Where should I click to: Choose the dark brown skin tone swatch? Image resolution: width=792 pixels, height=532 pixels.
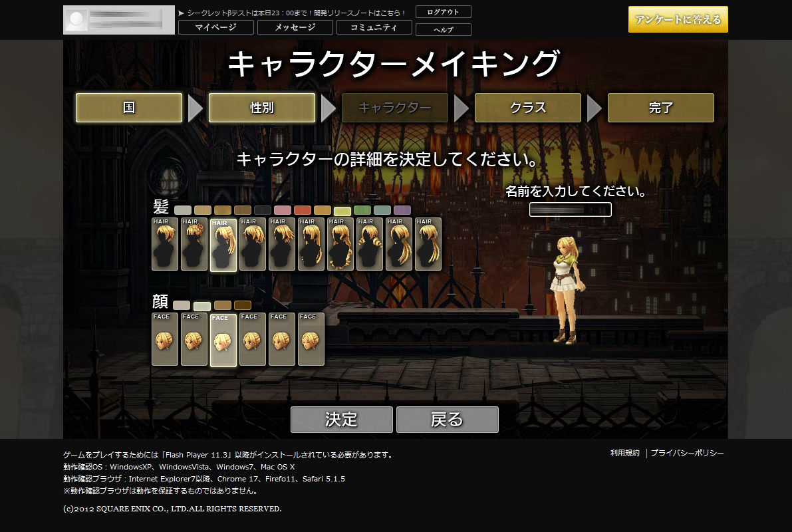click(x=243, y=305)
